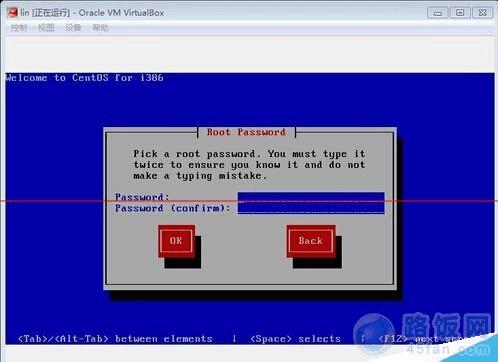Click the VirtualBox icon in title bar

(13, 13)
